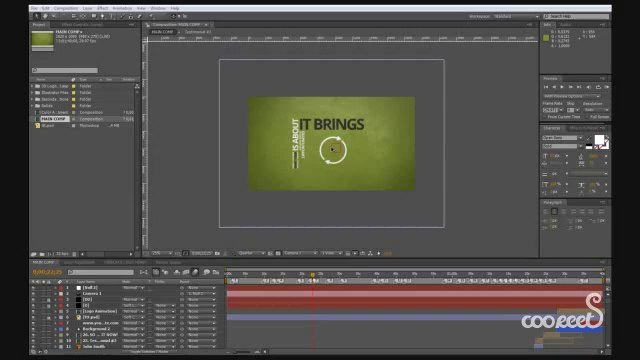Select the Pen tool
The height and width of the screenshot is (360, 640).
(x=102, y=16)
